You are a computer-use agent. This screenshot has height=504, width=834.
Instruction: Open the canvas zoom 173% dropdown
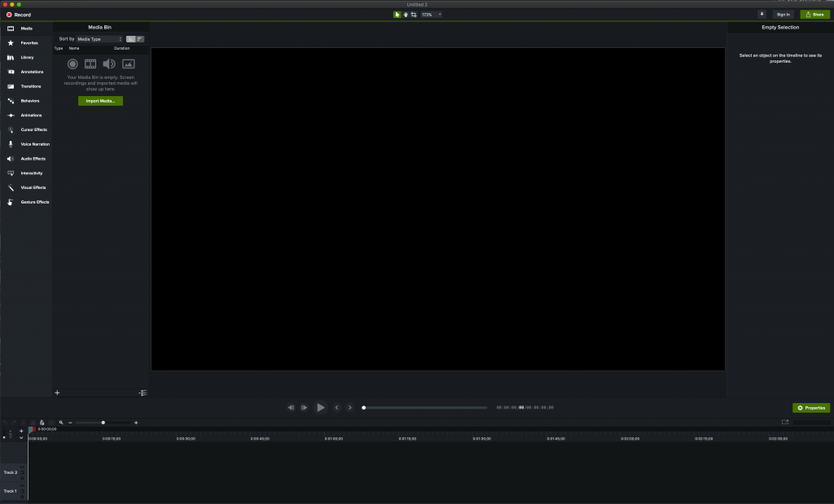(x=431, y=15)
